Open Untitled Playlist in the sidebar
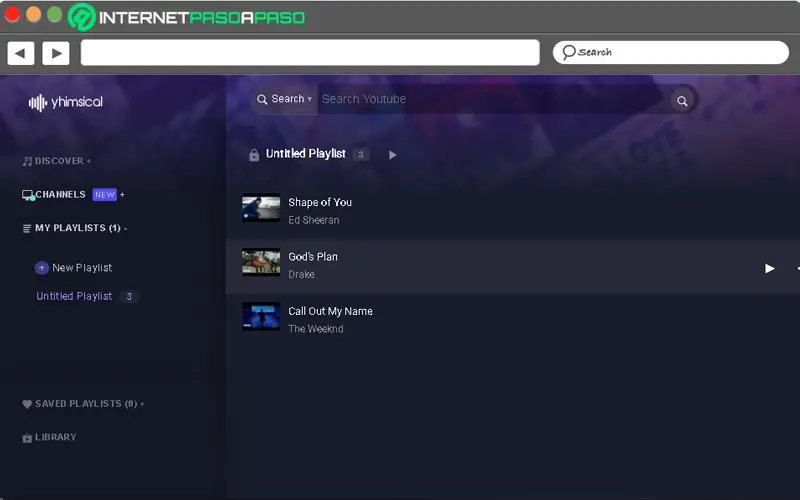 pos(74,296)
